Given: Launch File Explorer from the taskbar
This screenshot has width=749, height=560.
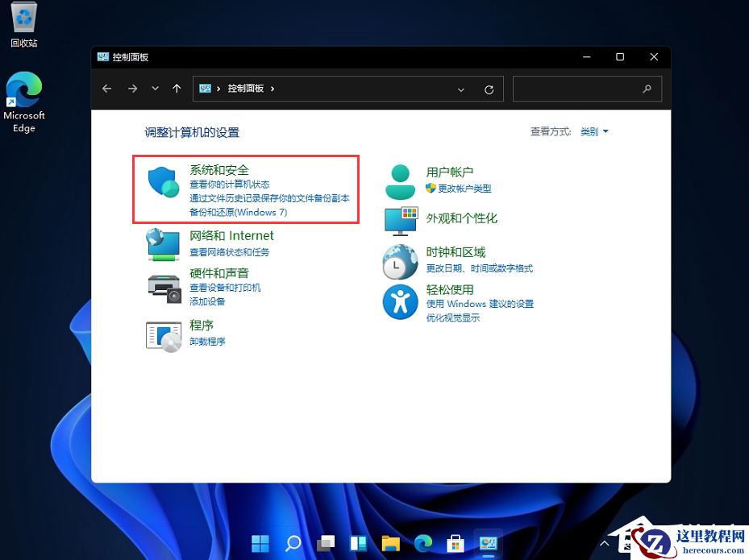Looking at the screenshot, I should coord(390,543).
